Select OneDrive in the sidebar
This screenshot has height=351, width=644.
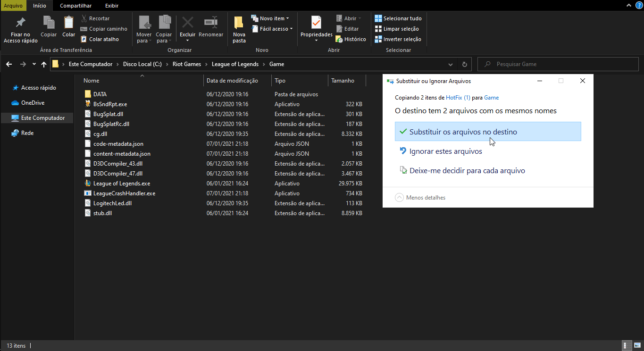tap(33, 103)
